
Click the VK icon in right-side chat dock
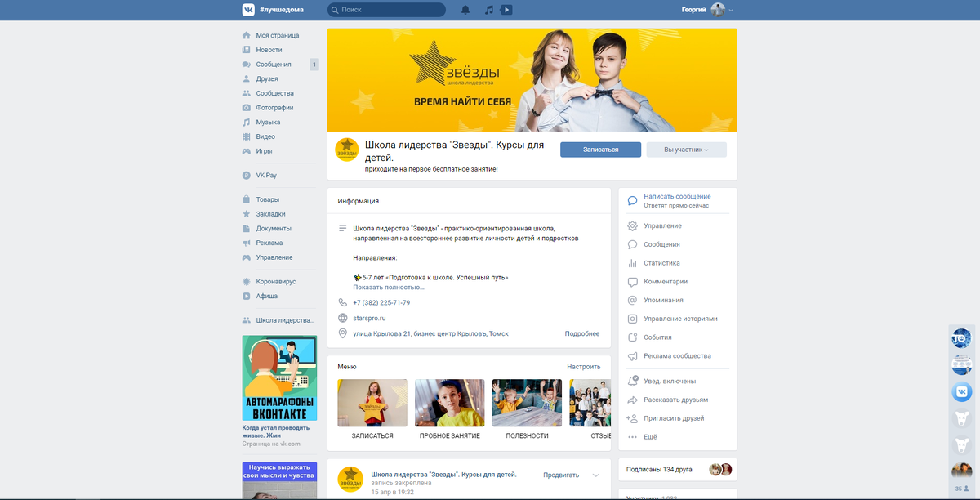[x=963, y=391]
